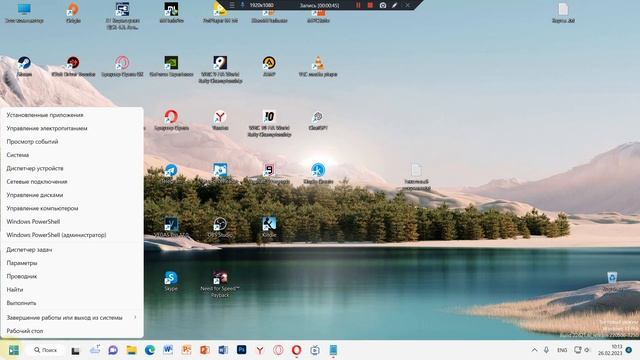640x360 pixels.
Task: Open Photoshop from the taskbar
Action: click(242, 350)
